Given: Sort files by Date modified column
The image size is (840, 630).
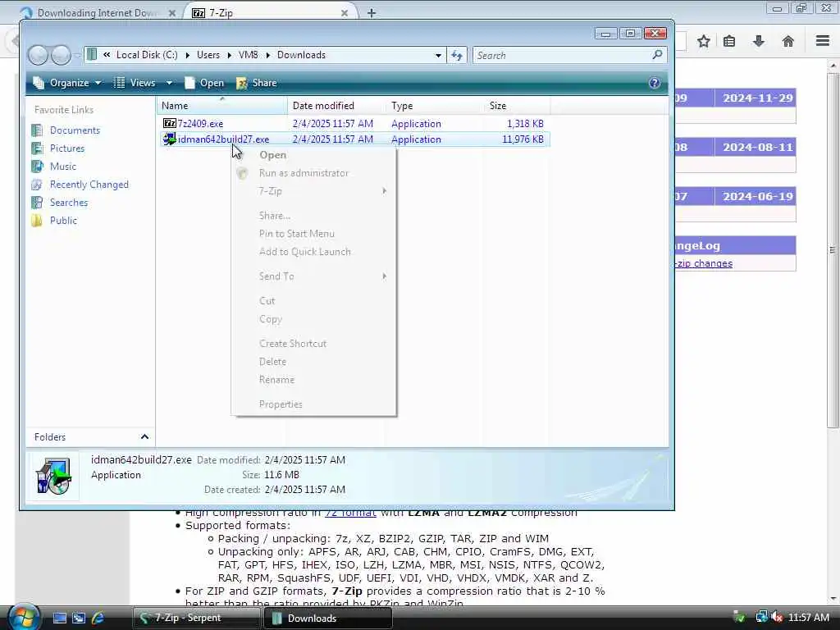Looking at the screenshot, I should point(336,106).
